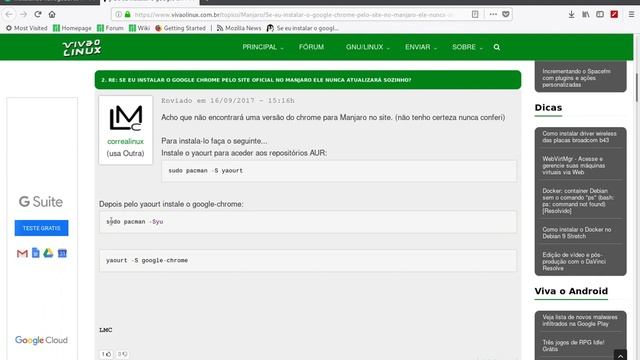This screenshot has height=360, width=640.
Task: Click the search magnifier in Viva o Linux navbar
Action: coord(497,47)
